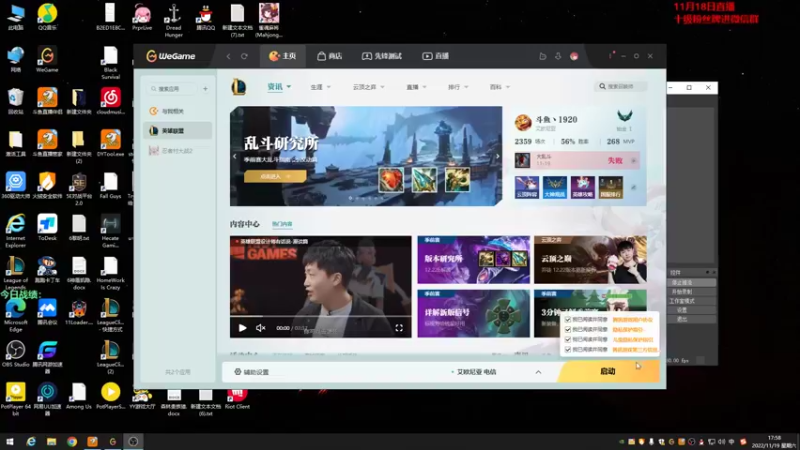Click the 启动 launch button
The height and width of the screenshot is (450, 800).
(608, 371)
